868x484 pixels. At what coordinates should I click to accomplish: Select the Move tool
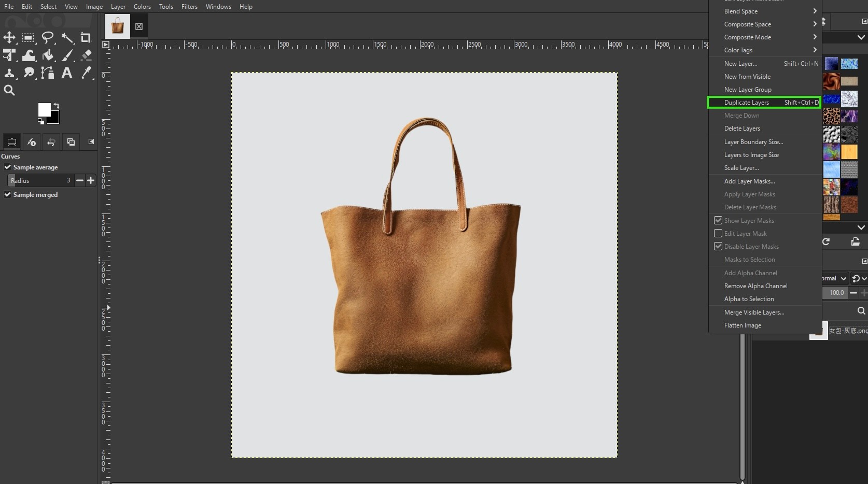(x=9, y=37)
